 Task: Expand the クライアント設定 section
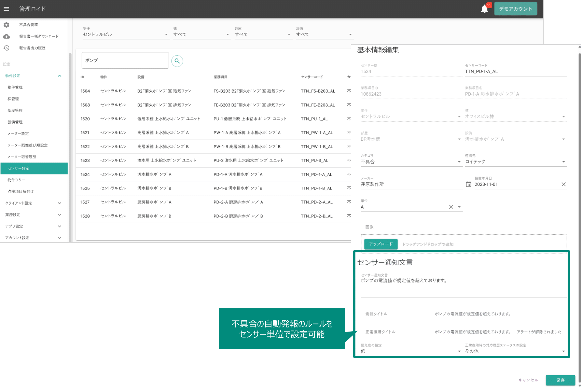(x=33, y=203)
